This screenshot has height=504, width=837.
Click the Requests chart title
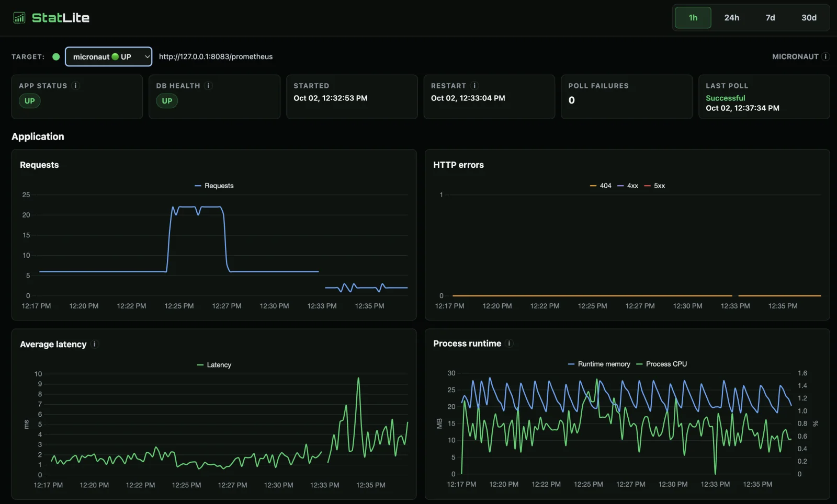tap(39, 165)
